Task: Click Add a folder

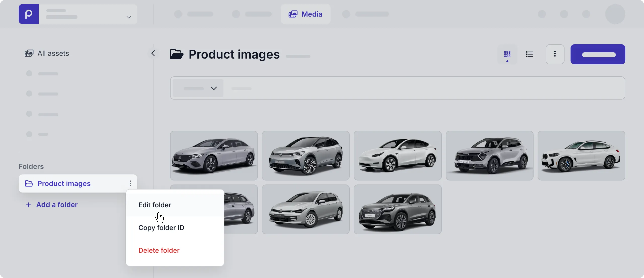Action: [52, 205]
